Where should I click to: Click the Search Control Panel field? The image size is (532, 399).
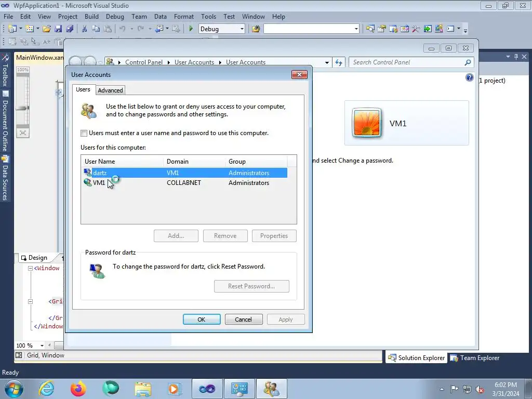tap(411, 62)
